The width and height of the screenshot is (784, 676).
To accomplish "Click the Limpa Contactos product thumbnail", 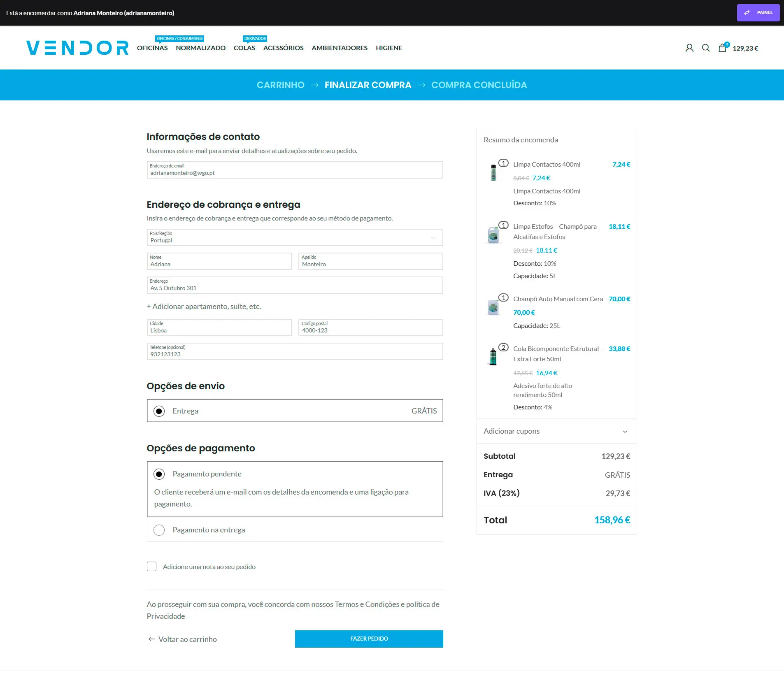I will pyautogui.click(x=493, y=173).
